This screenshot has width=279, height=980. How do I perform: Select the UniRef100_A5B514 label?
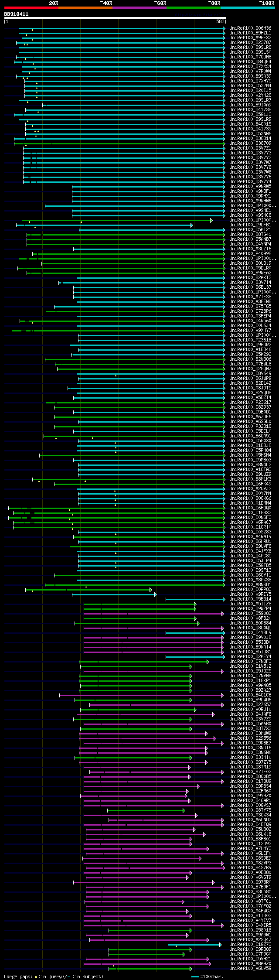(250, 599)
